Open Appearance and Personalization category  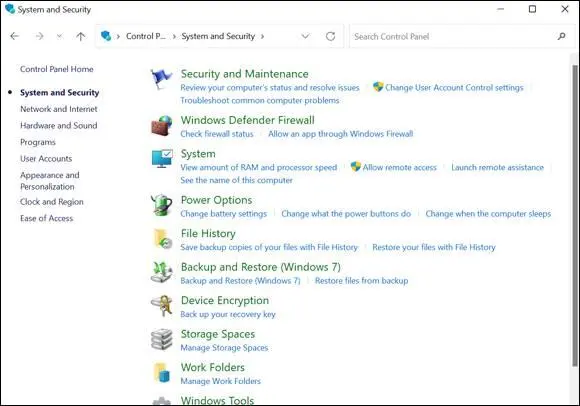pos(50,181)
